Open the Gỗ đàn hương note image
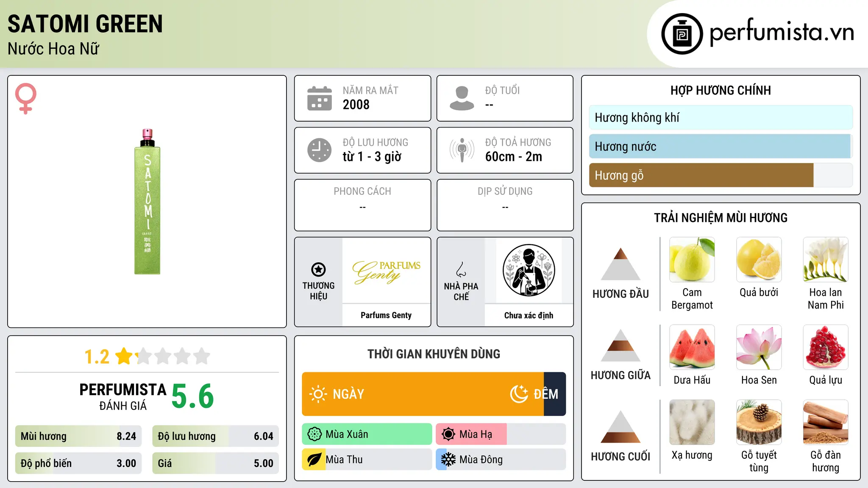Viewport: 868px width, 488px height. 826,422
